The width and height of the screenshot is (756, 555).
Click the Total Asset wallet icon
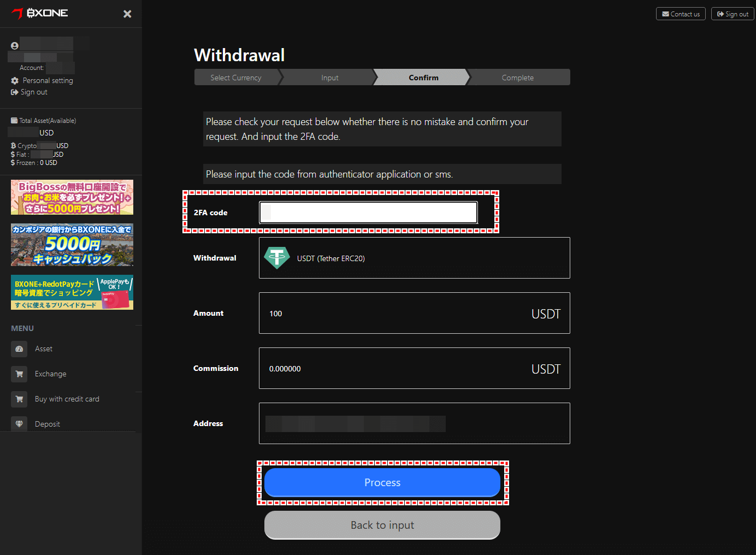point(14,121)
